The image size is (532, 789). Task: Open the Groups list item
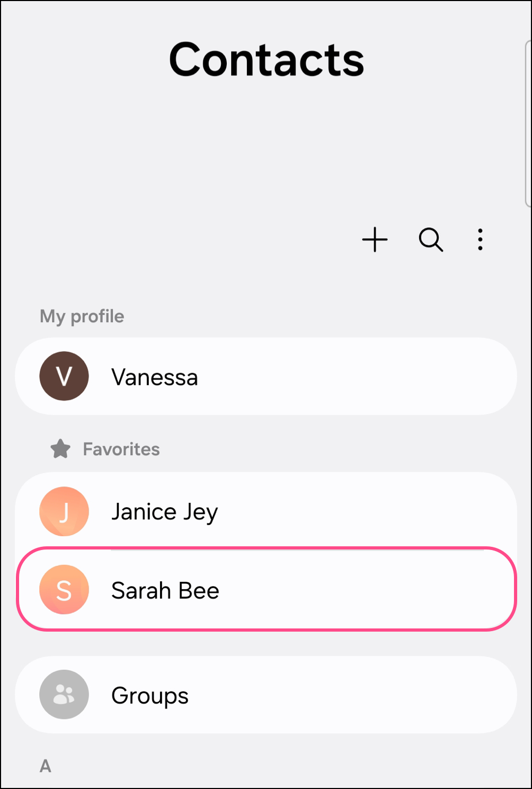[150, 696]
